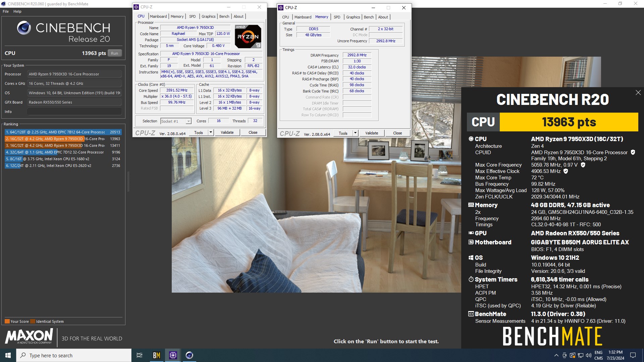644x362 pixels.
Task: Click the BenchMate Memory section icon
Action: click(x=471, y=205)
